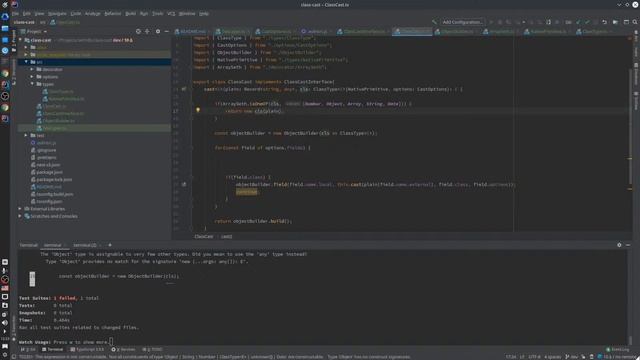Viewport: 640px width, 360px height.
Task: Select the src folder row
Action: tap(94, 62)
